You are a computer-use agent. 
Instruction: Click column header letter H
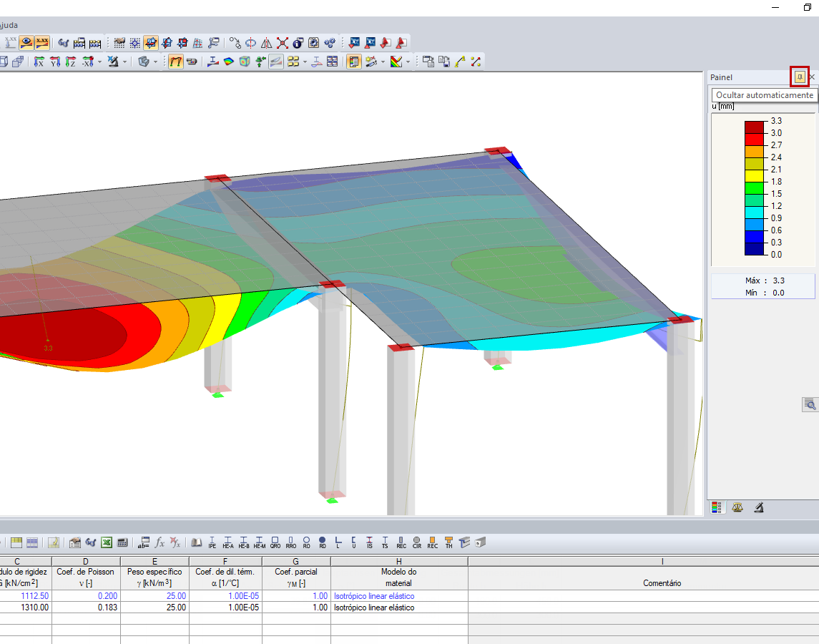coord(399,562)
